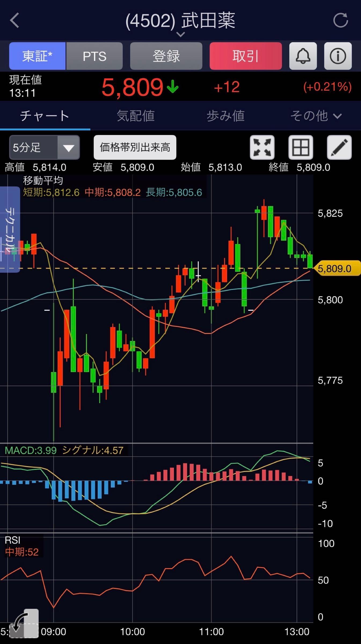The width and height of the screenshot is (361, 644).
Task: Open the chart grid layout icon
Action: [x=301, y=147]
